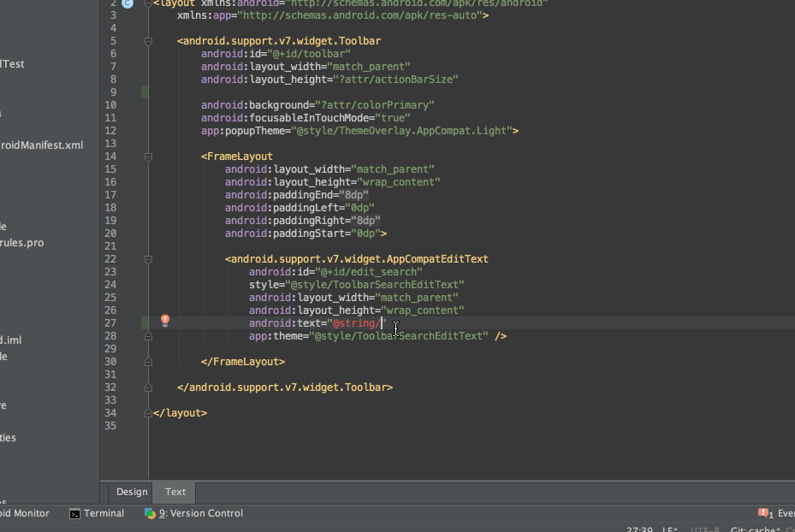Click the red bulb intention icon on line 27
The image size is (795, 532).
tap(164, 321)
